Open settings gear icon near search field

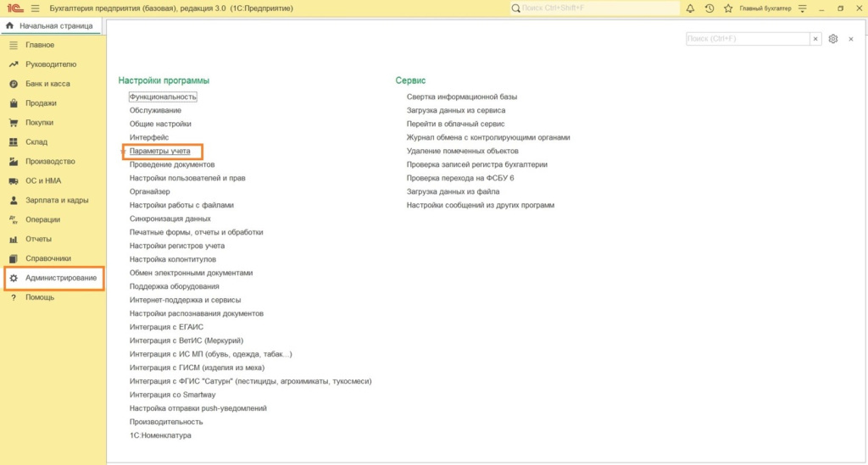(x=833, y=39)
